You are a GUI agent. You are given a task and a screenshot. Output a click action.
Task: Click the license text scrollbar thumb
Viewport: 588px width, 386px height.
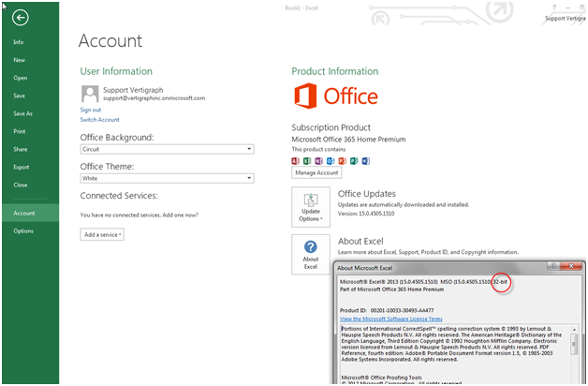point(574,345)
